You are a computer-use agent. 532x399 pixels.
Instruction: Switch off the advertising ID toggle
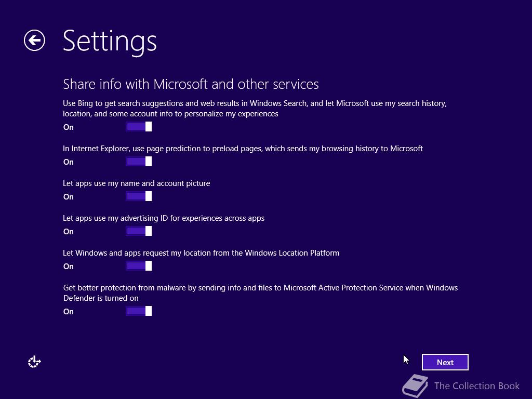[x=139, y=231]
